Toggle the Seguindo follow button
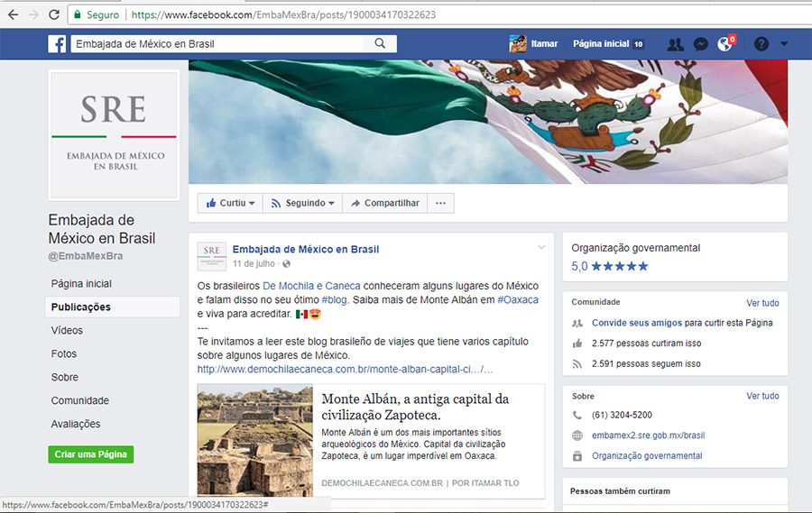This screenshot has width=812, height=513. 303,203
